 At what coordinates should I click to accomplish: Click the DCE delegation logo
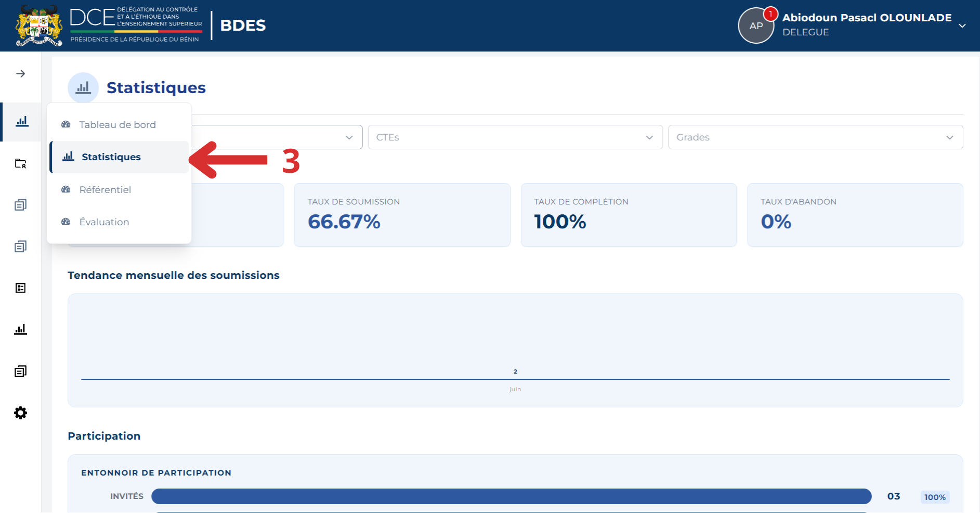tap(136, 25)
